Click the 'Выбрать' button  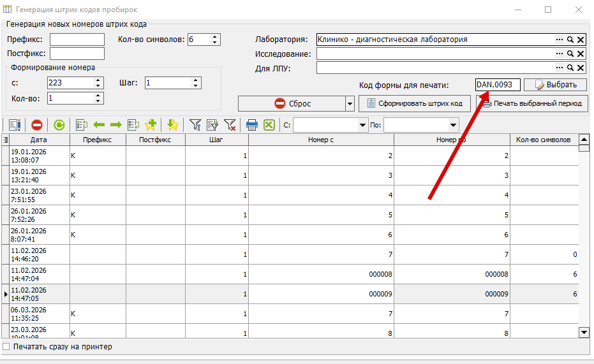coord(555,85)
